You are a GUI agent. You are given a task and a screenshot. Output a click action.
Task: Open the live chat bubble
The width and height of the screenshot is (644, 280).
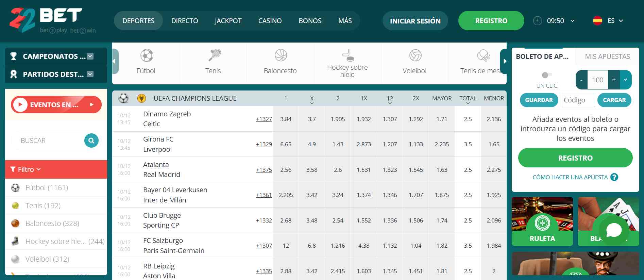(x=614, y=230)
